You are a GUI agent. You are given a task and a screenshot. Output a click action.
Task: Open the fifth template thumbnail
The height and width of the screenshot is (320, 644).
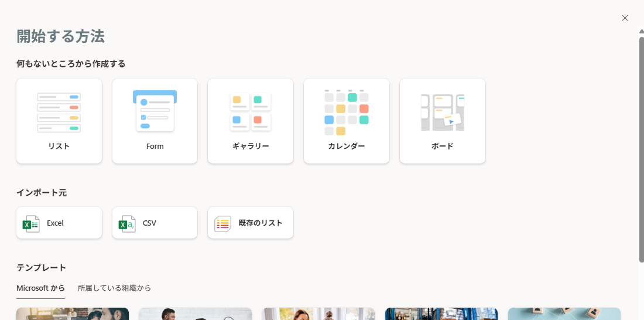(564, 314)
